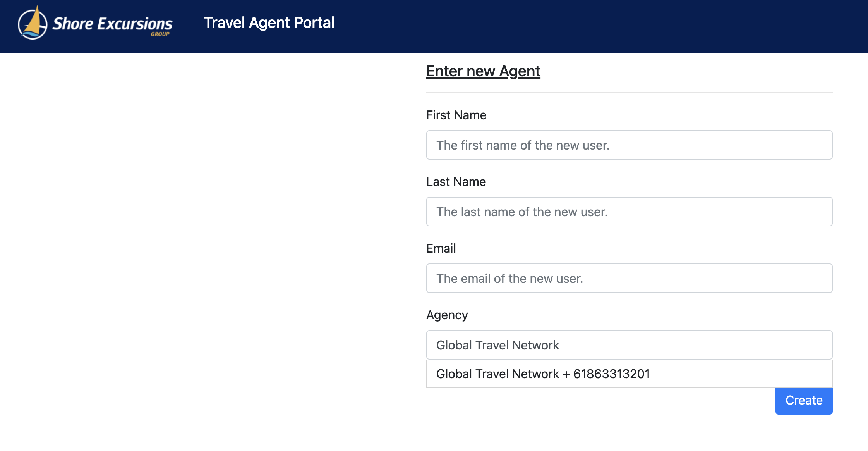Click the Shore Excursions sailboat logo icon
This screenshot has width=868, height=451.
point(33,23)
